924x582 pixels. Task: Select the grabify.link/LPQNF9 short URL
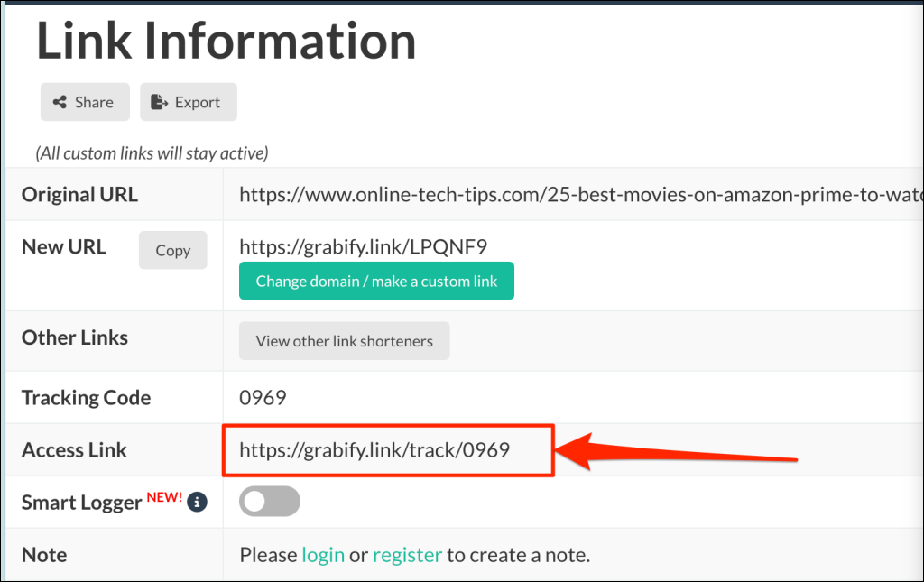(364, 246)
